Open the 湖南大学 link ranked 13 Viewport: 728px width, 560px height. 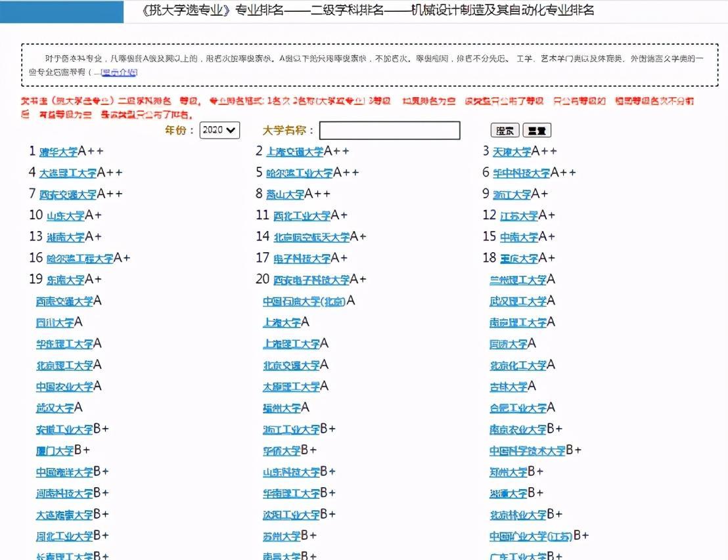tap(66, 237)
